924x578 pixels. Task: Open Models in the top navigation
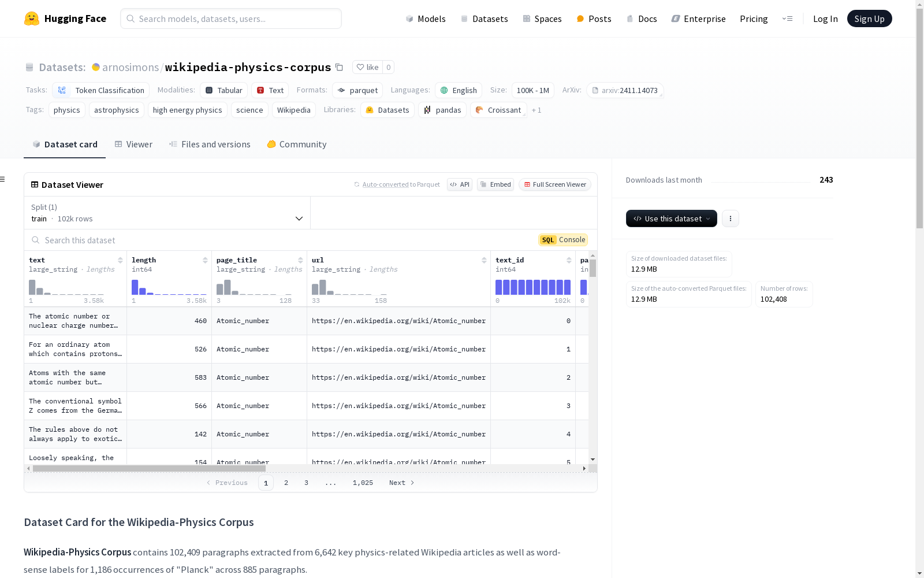pos(426,18)
